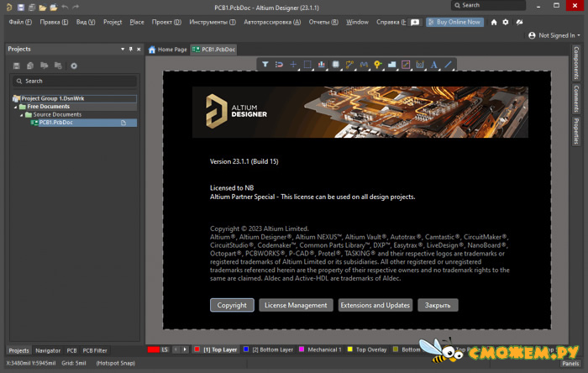The image size is (588, 373).
Task: Activate the Interactive Routing tool
Action: tap(349, 65)
